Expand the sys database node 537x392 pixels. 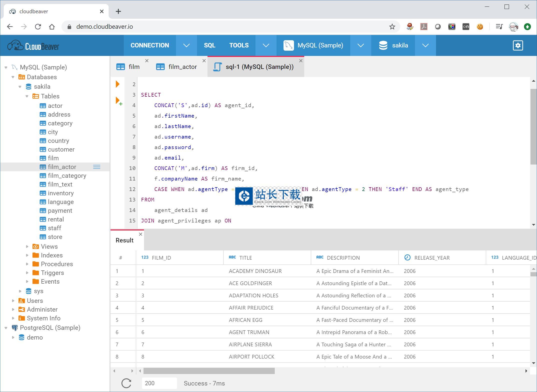[x=20, y=291]
